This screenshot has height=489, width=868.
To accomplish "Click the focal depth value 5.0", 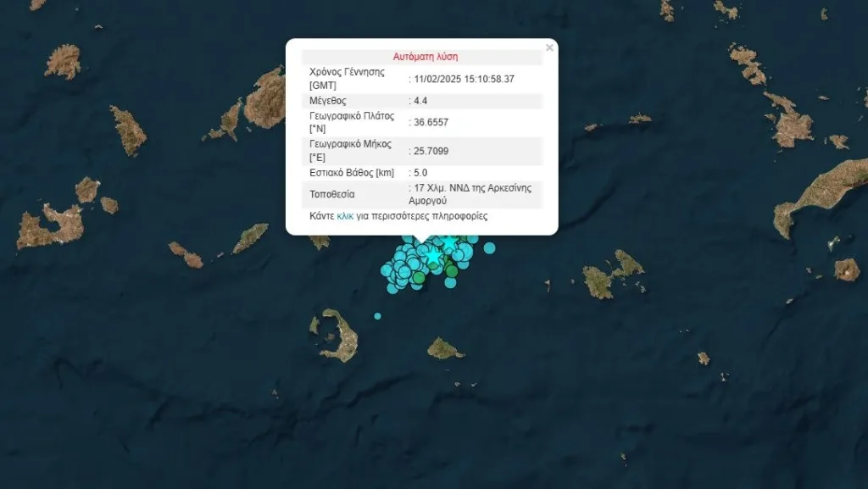I will 420,173.
